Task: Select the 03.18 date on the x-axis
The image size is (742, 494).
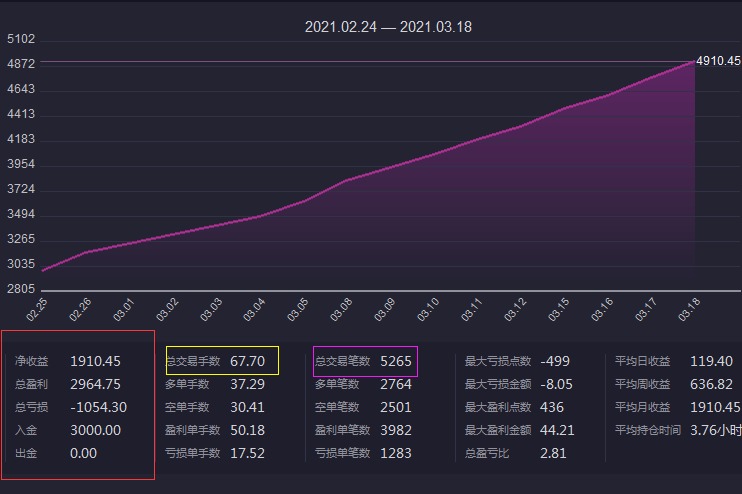Action: pyautogui.click(x=688, y=309)
